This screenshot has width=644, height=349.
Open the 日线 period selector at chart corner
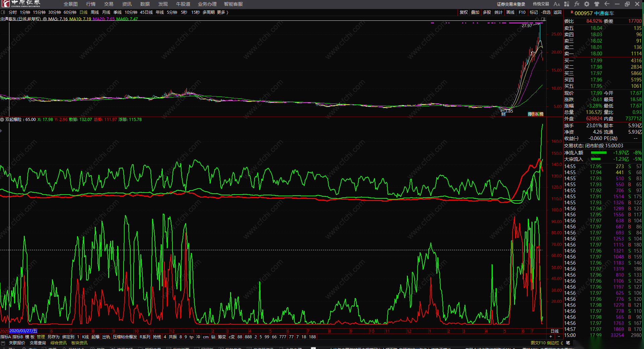[555, 331]
